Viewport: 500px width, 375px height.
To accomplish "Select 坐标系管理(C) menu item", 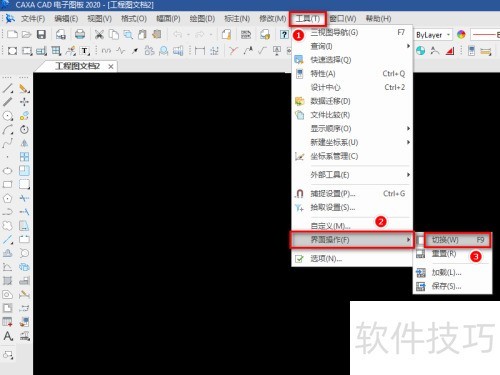I will [352, 156].
